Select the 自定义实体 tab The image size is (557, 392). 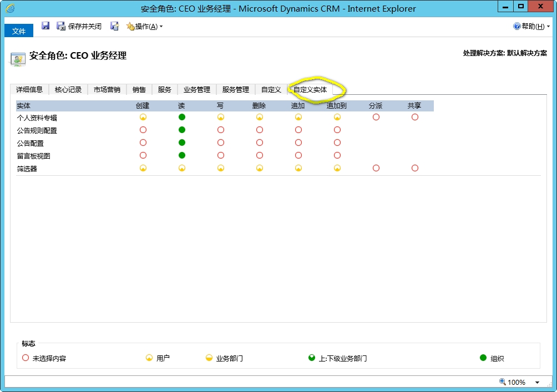click(x=310, y=89)
